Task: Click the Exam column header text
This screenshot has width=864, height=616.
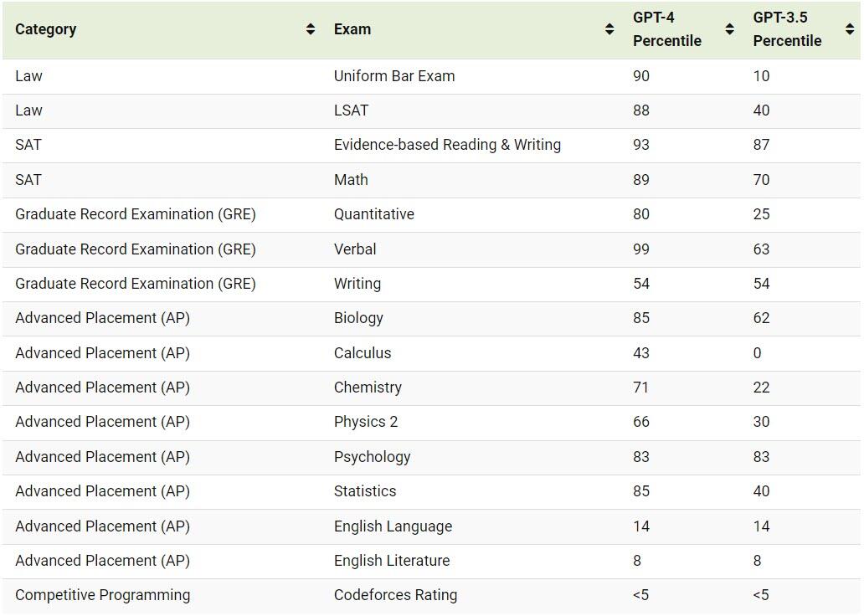Action: point(352,29)
